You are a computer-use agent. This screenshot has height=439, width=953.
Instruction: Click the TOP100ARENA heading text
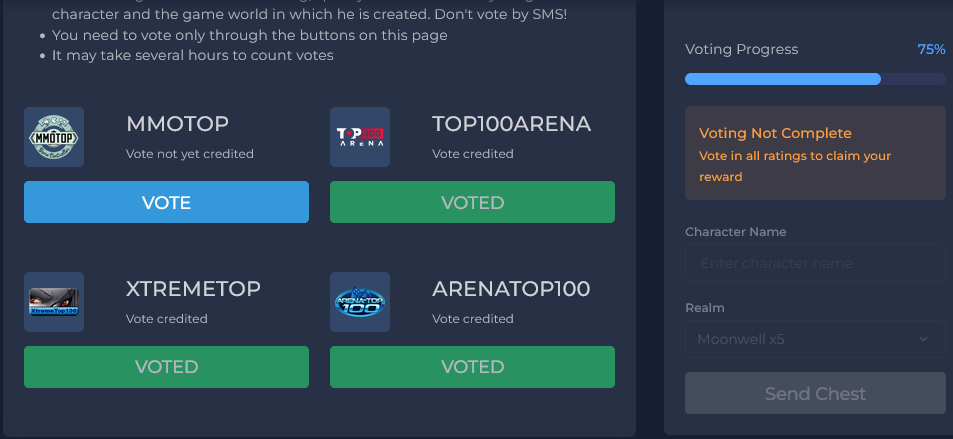pos(511,124)
